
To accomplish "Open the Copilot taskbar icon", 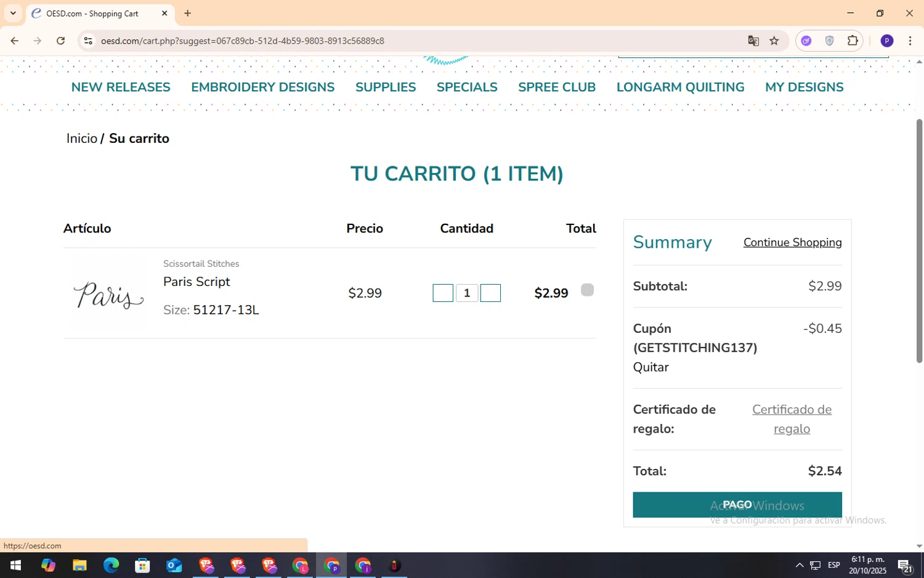I will [x=48, y=565].
